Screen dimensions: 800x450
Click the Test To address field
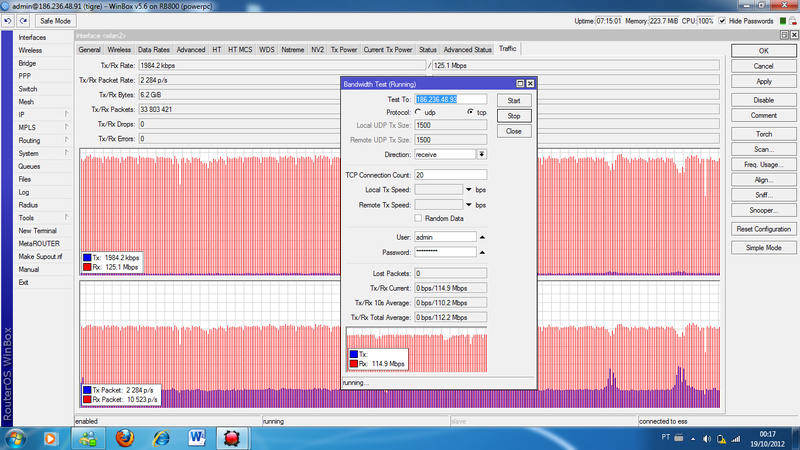(451, 99)
